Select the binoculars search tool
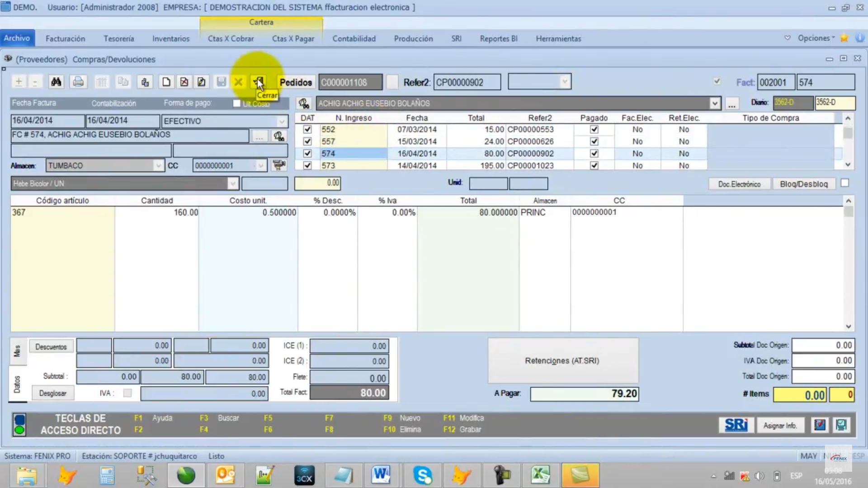The image size is (868, 488). pos(56,82)
